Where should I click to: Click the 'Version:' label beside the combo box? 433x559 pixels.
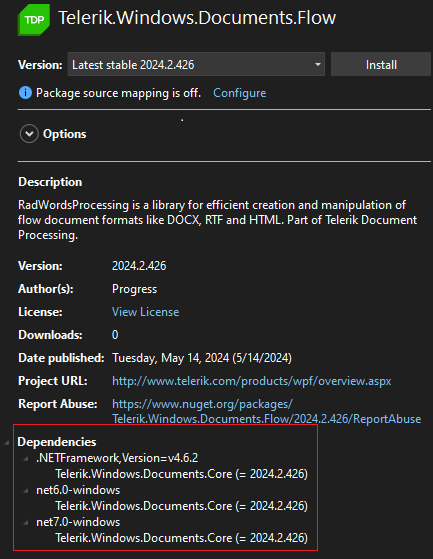40,65
